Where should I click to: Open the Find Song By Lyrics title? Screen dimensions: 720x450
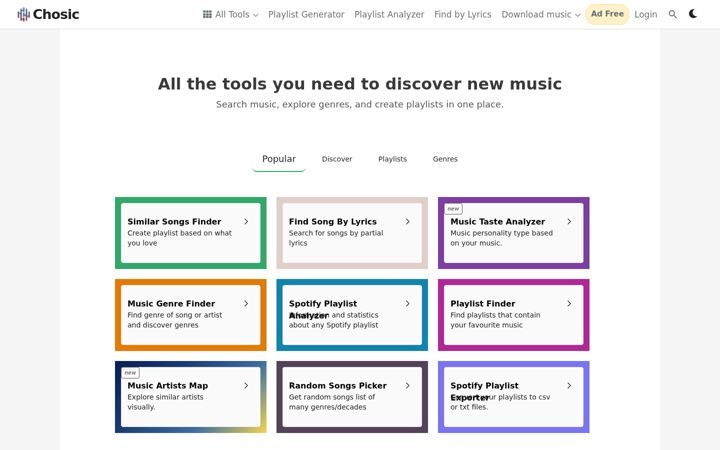[x=332, y=221]
